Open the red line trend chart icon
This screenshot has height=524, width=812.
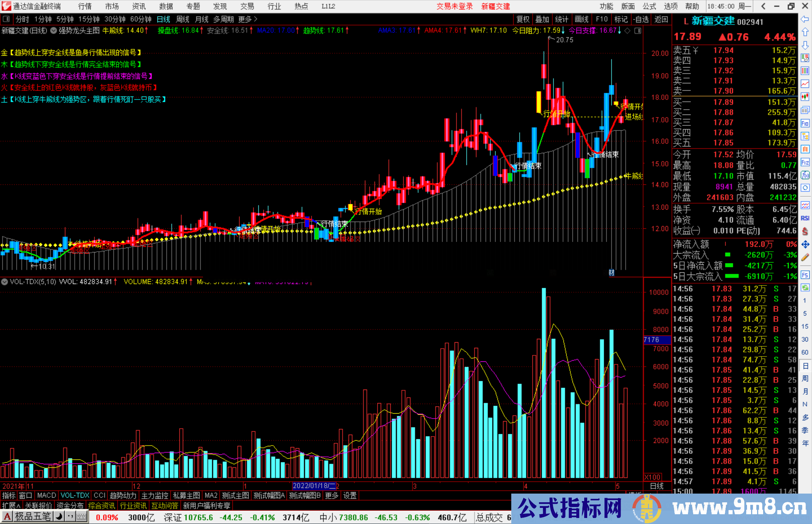coord(805,84)
